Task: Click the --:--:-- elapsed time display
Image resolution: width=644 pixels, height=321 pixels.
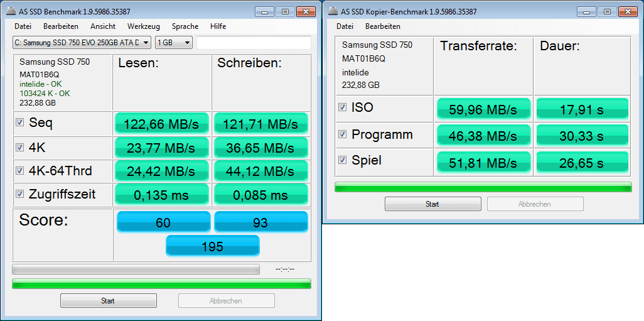Action: [x=285, y=269]
